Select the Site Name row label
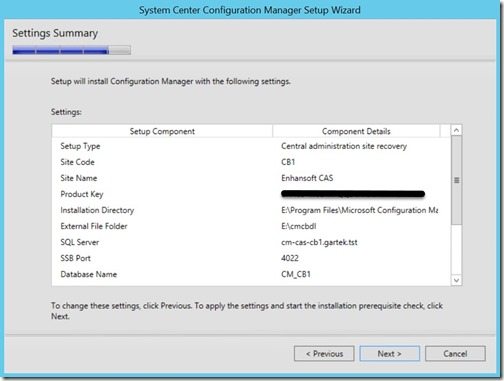 (79, 178)
